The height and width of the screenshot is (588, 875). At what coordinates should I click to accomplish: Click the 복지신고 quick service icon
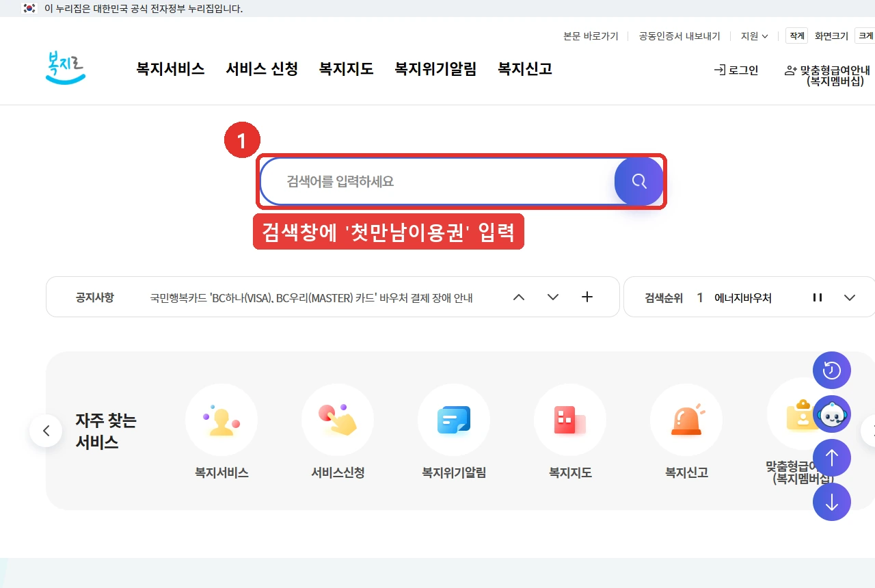[686, 420]
